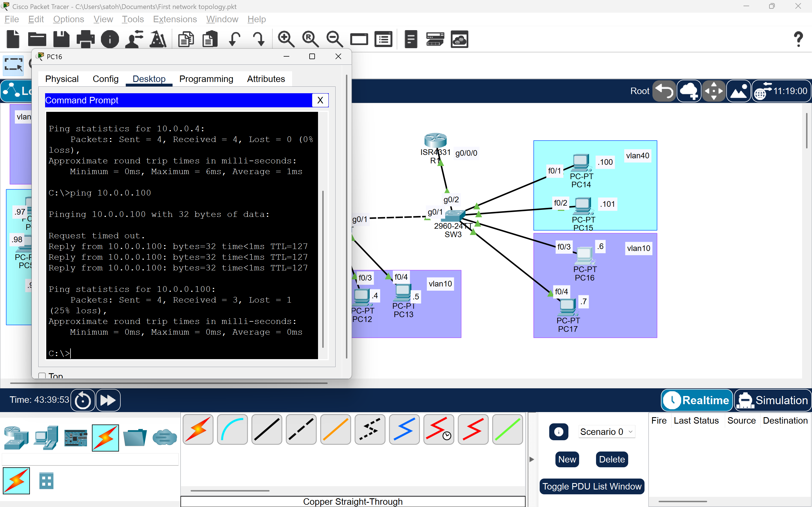Choose the Serial DCE cable icon
Viewport: 812px width, 507px height.
(x=438, y=430)
